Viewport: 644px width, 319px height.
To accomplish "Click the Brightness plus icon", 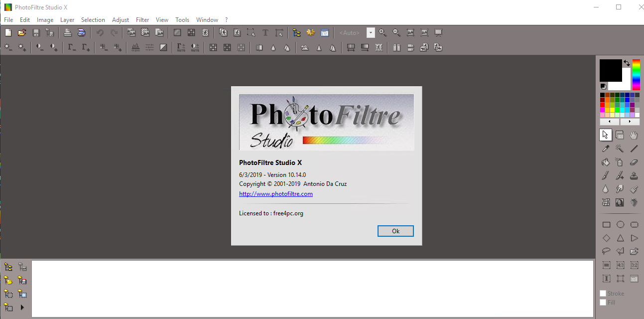I will [x=22, y=47].
